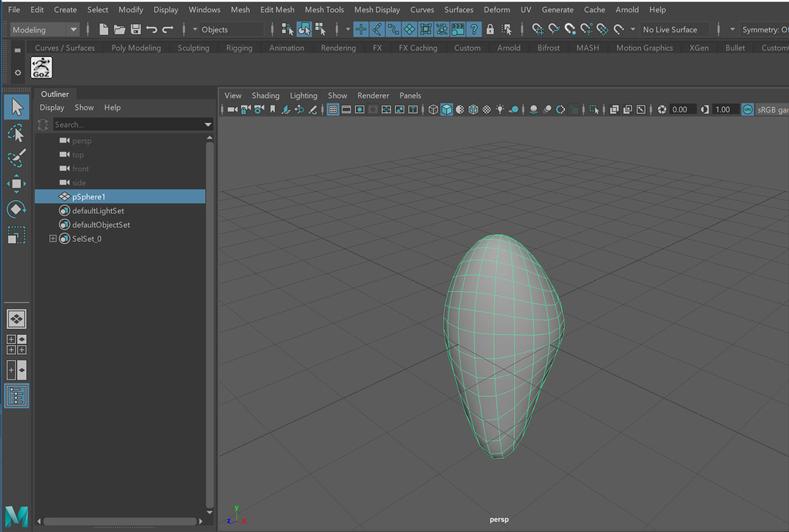
Task: Open selection mask arrow before plus icon
Action: point(347,30)
